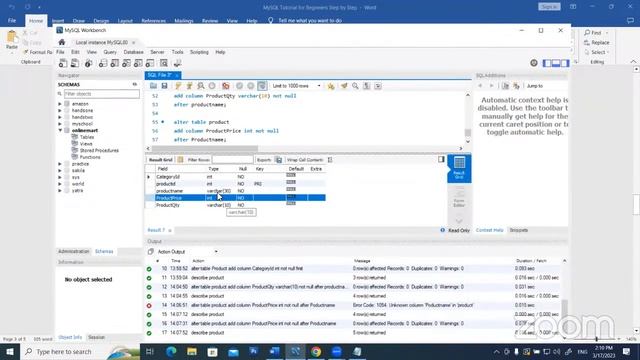Viewport: 640px width, 360px height.
Task: Open Workbench preferences gear icon
Action: tap(534, 63)
